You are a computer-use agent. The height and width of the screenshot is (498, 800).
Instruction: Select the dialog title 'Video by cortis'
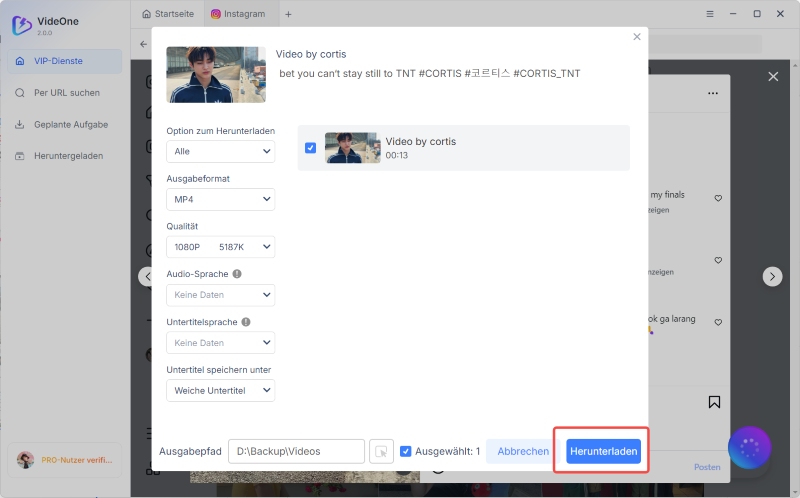[x=311, y=54]
